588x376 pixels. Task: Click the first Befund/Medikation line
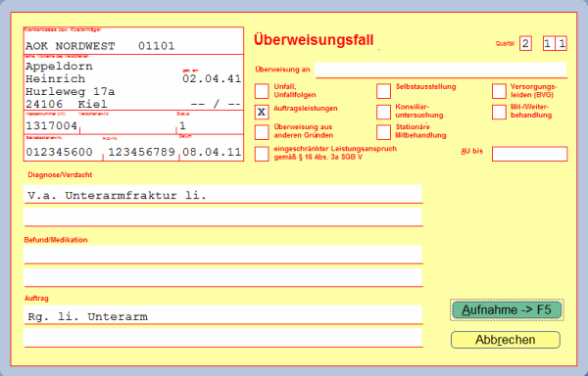tap(222, 255)
